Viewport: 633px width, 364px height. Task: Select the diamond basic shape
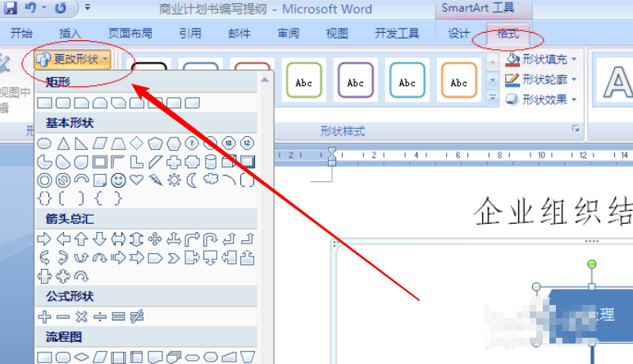click(136, 143)
